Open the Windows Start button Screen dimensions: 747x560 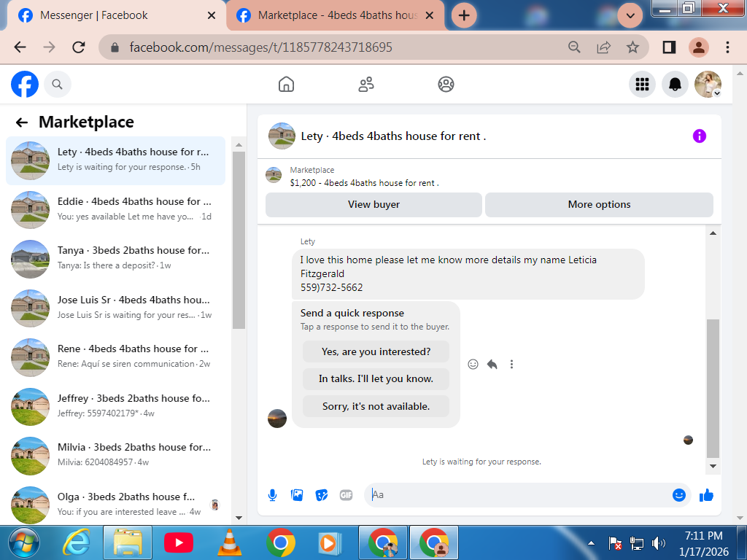tap(24, 542)
